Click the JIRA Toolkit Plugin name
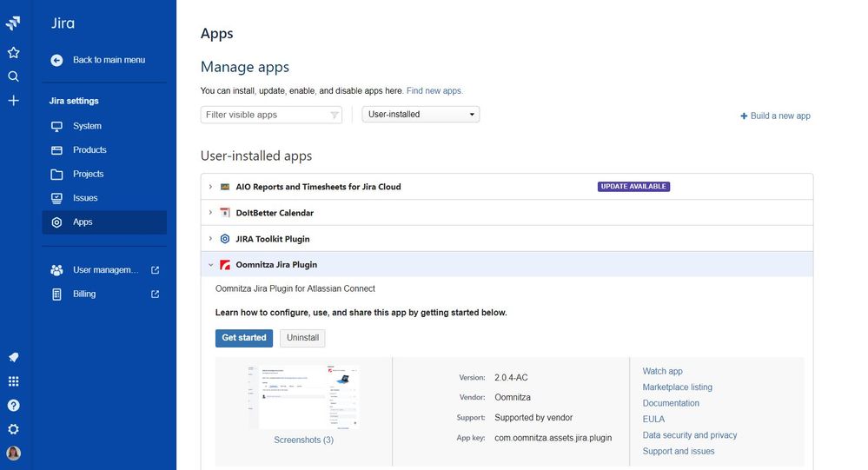This screenshot has width=868, height=470. point(273,239)
